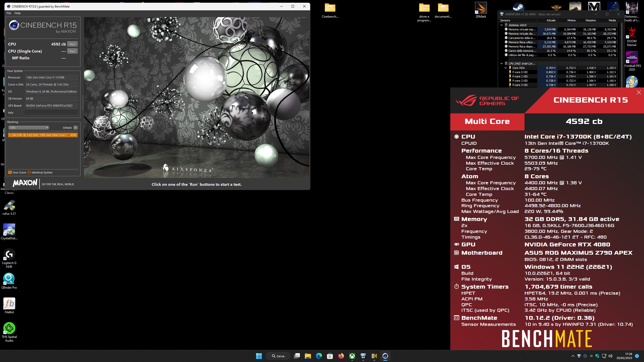Run the multi-core CPU benchmark

coord(72,44)
